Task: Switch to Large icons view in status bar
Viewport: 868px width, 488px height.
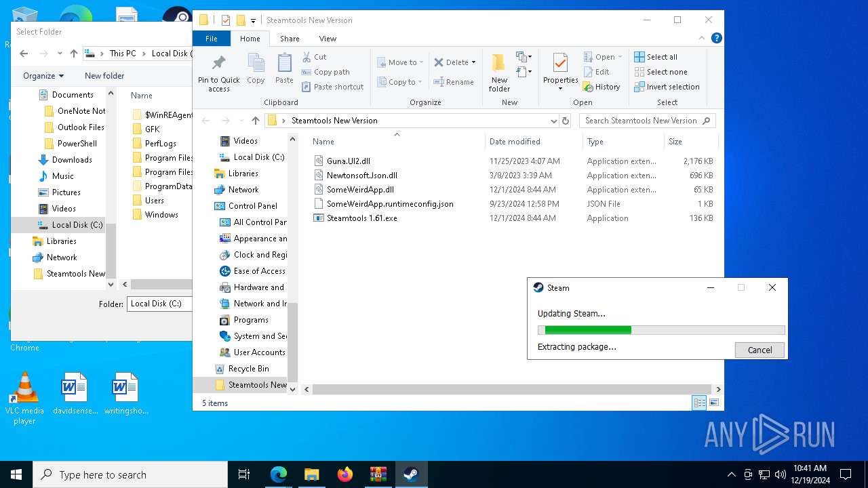Action: [713, 403]
